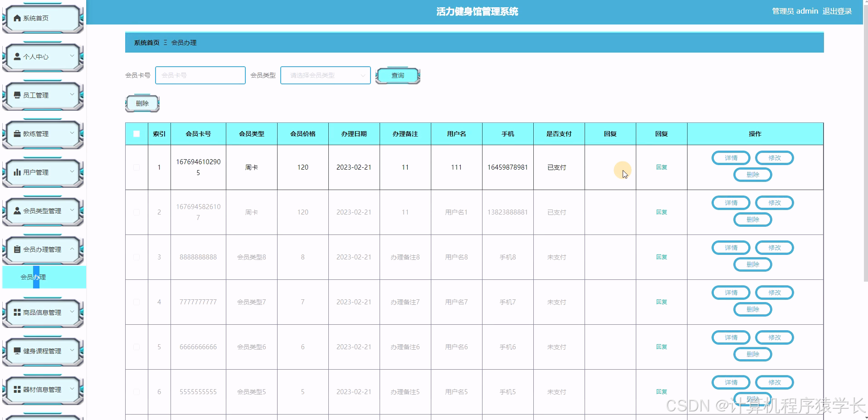This screenshot has width=868, height=420.
Task: Click phone number 13823888881 cell
Action: click(507, 212)
